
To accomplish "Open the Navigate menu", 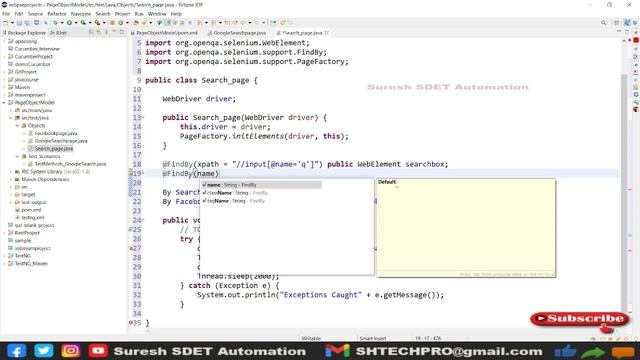I will pyautogui.click(x=81, y=14).
